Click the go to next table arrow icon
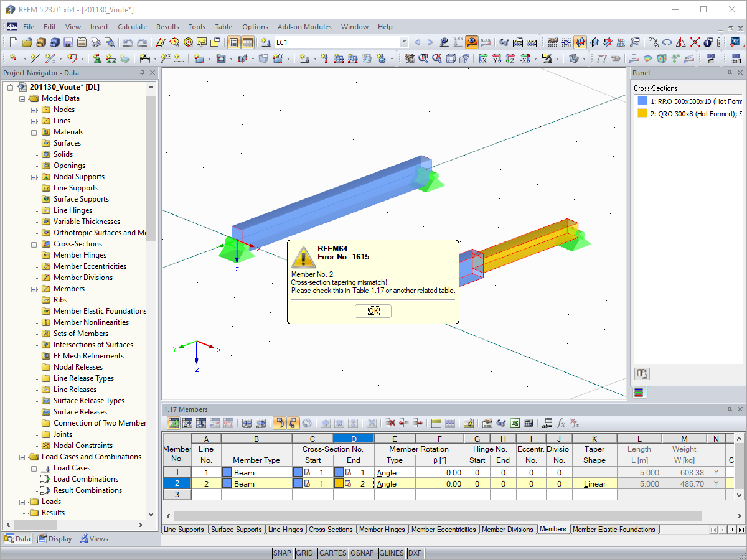747x560 pixels. pyautogui.click(x=261, y=423)
